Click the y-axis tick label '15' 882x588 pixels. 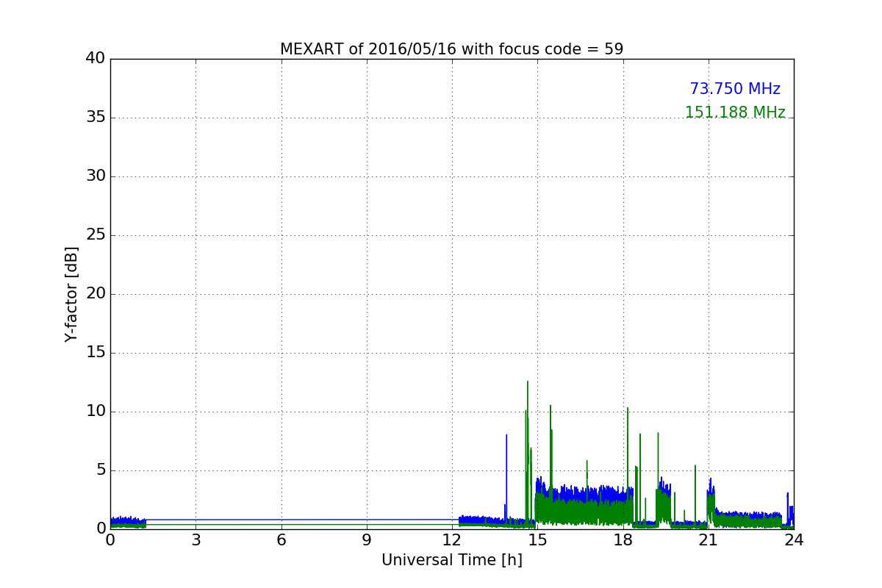tap(96, 352)
